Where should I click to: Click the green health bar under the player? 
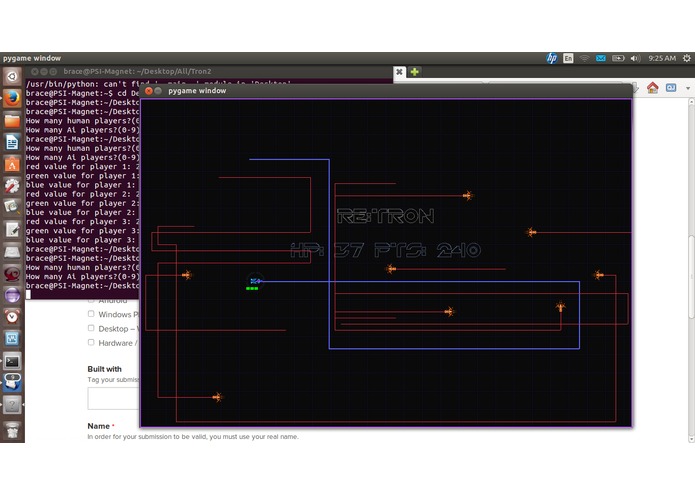tap(252, 288)
